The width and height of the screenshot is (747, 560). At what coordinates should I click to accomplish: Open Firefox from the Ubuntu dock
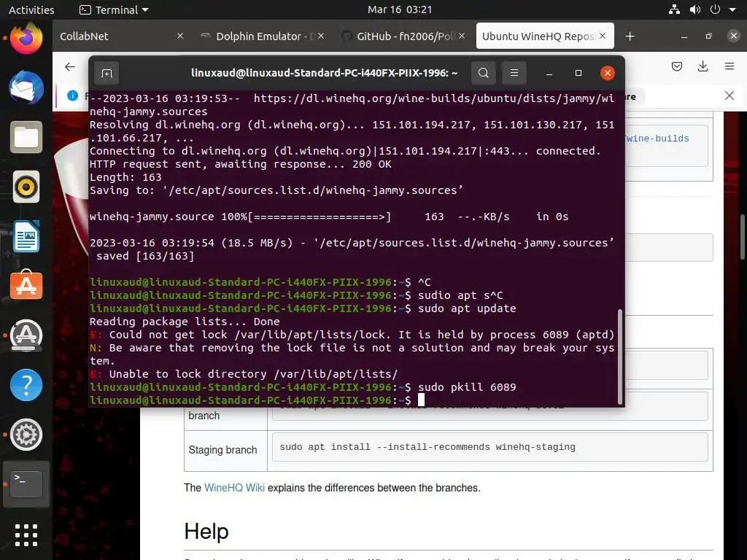(26, 38)
